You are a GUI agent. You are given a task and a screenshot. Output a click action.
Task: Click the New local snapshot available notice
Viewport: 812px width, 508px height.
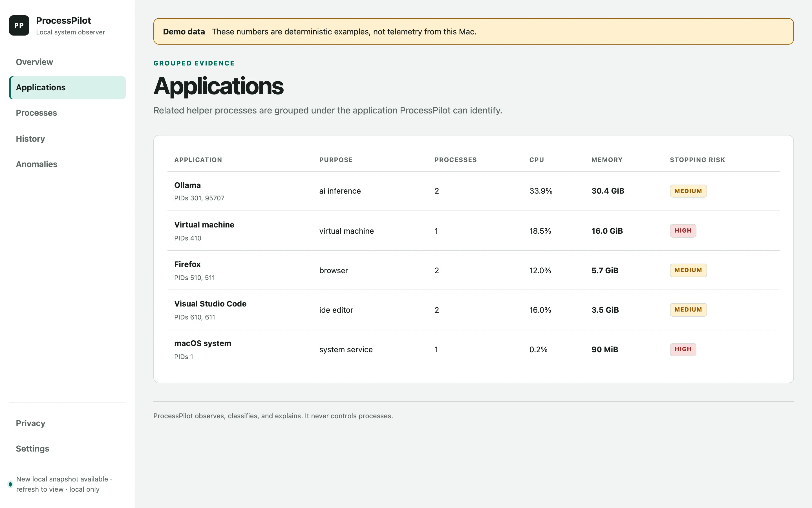pos(64,484)
